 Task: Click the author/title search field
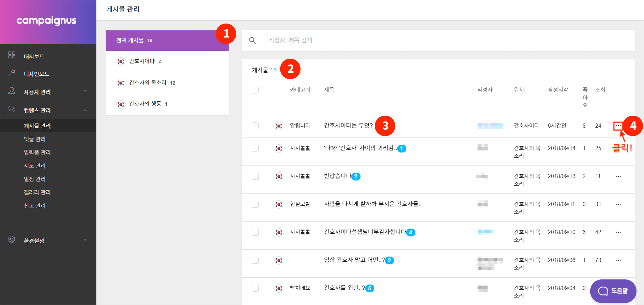(443, 40)
